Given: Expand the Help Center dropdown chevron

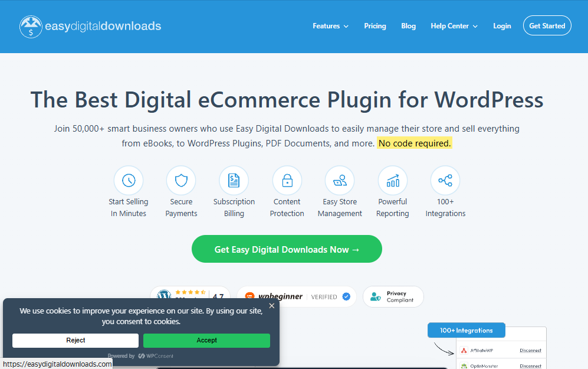Looking at the screenshot, I should click(x=475, y=27).
